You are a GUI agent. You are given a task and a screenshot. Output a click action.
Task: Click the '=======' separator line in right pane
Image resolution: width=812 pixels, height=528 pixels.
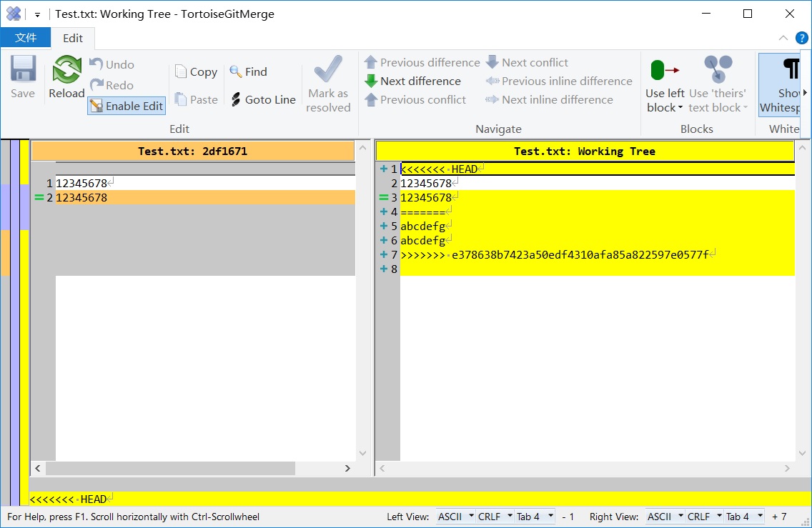597,211
